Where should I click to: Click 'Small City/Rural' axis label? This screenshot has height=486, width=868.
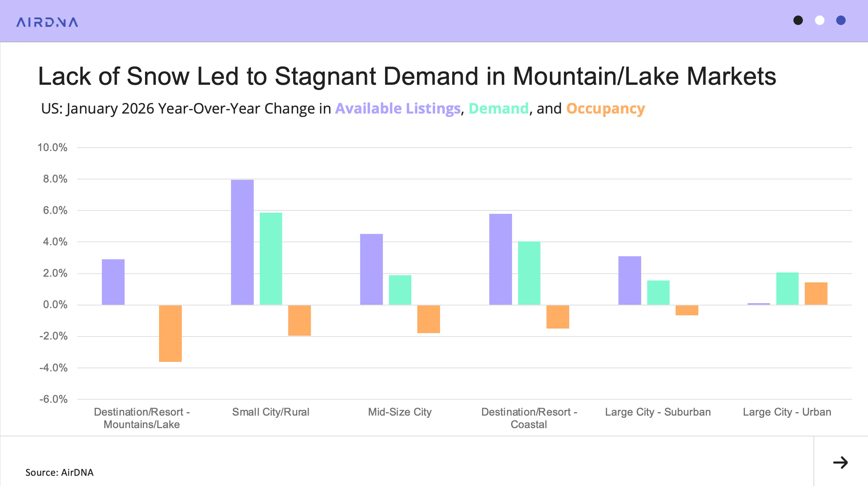(x=271, y=412)
